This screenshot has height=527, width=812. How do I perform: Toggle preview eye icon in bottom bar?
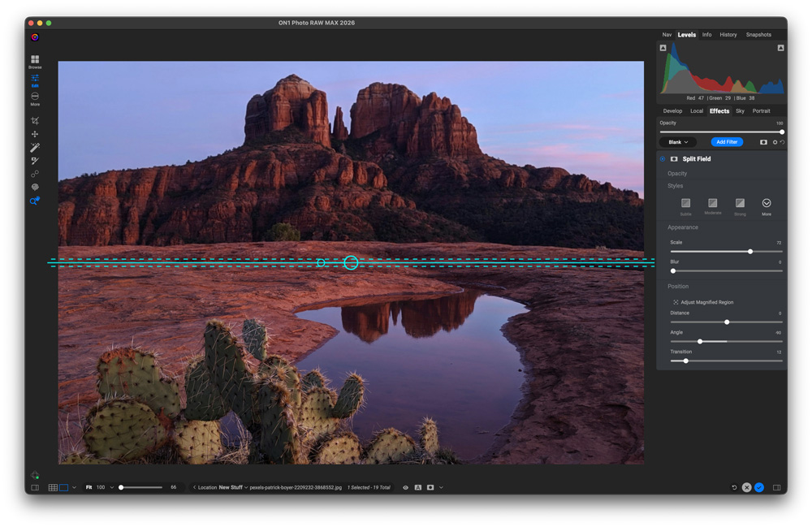click(405, 488)
